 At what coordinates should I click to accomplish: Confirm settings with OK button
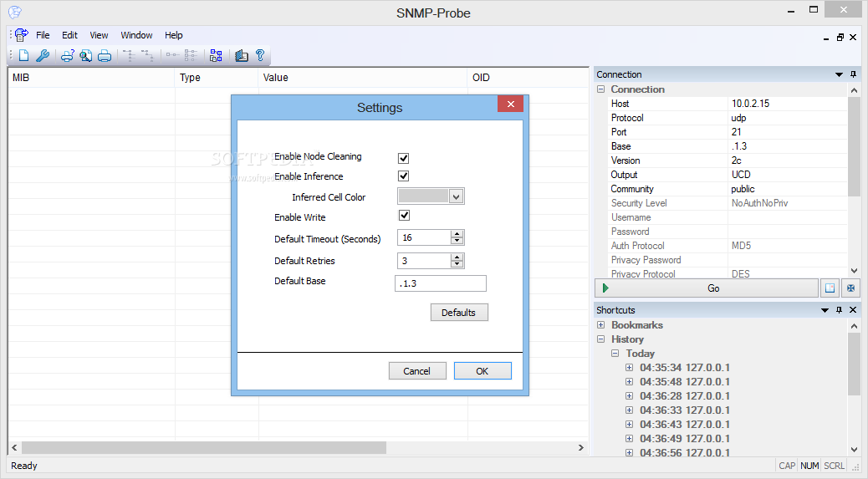pyautogui.click(x=483, y=370)
